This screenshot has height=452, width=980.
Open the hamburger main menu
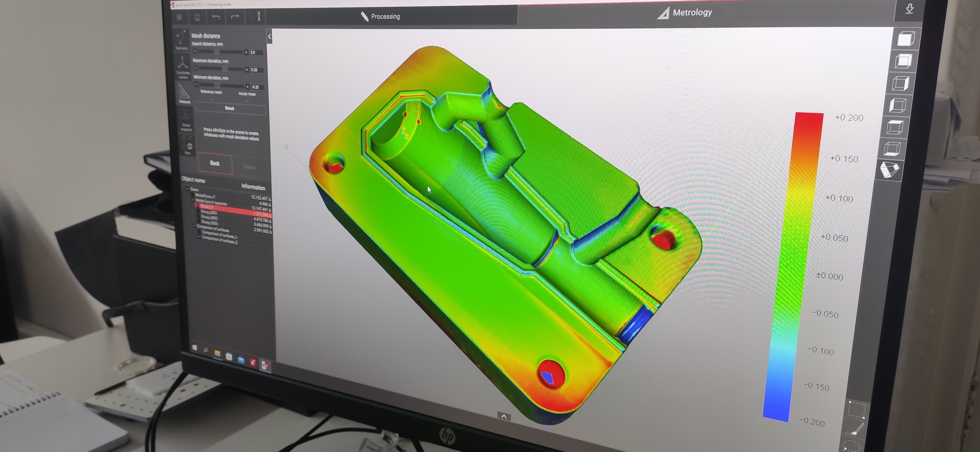[179, 17]
